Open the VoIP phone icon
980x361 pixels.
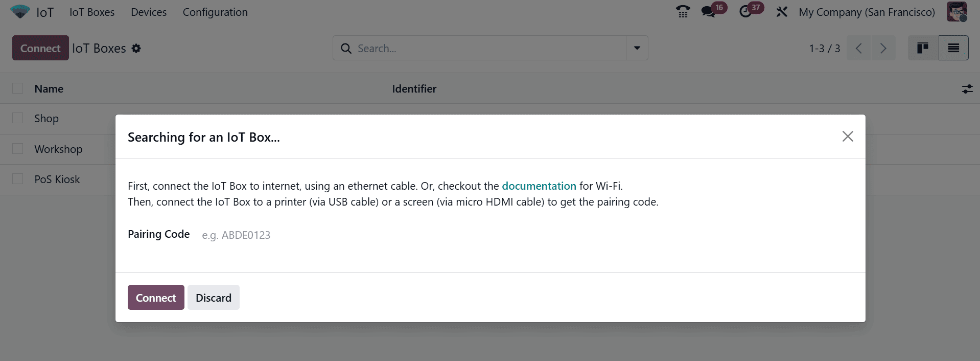pos(683,12)
